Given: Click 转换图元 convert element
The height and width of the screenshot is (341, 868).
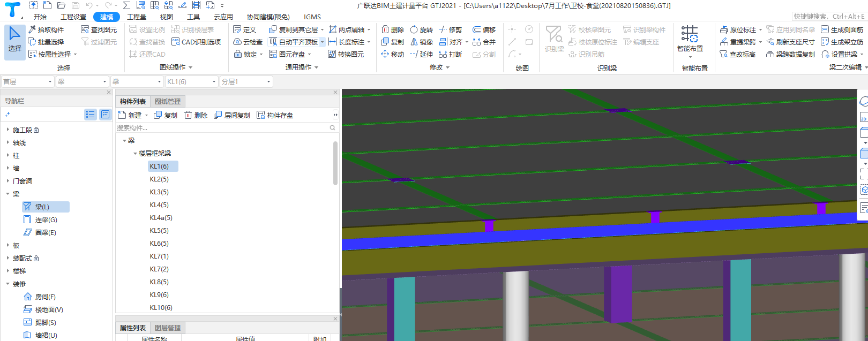Looking at the screenshot, I should coord(346,54).
